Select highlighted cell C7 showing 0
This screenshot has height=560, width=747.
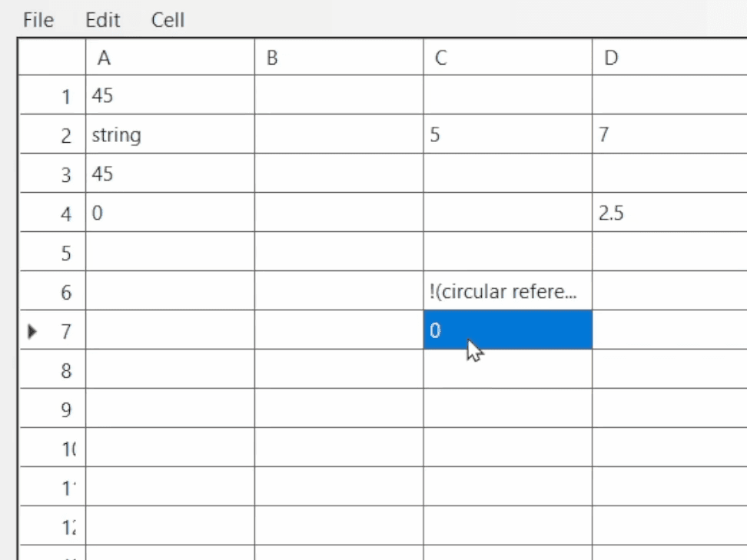(508, 330)
